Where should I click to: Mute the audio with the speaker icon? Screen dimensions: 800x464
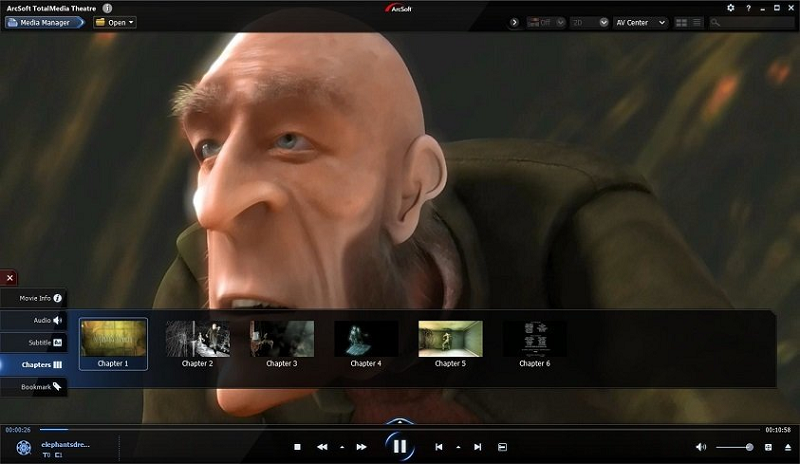(x=701, y=447)
